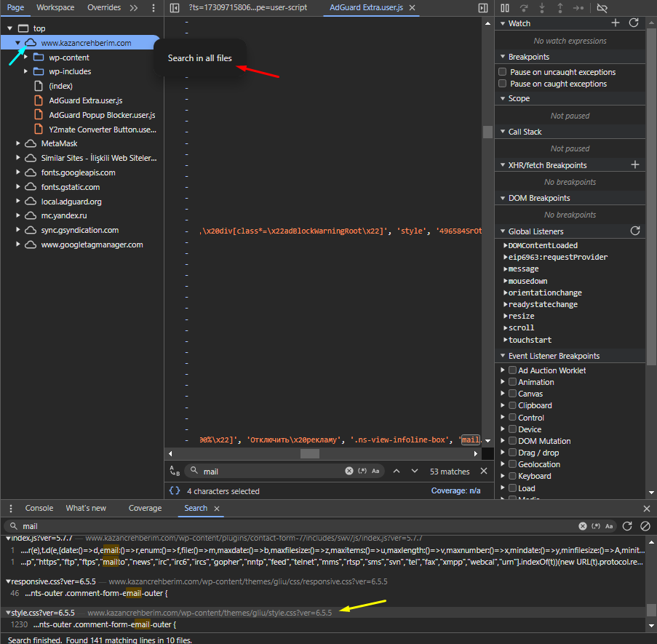Open the Coverage drawer tab
Image resolution: width=657 pixels, height=644 pixels.
[x=145, y=508]
